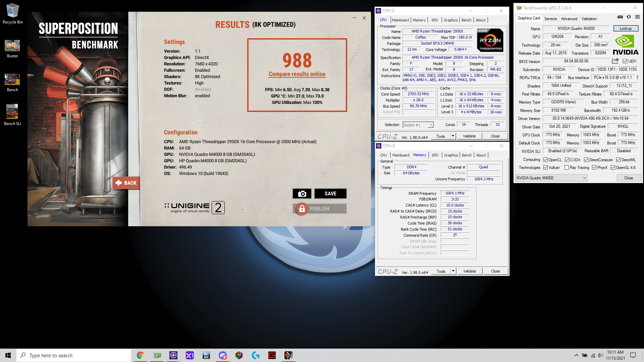Click Close button in lower CPU-Z window
Viewport: 644px width, 362px height.
pos(495,271)
